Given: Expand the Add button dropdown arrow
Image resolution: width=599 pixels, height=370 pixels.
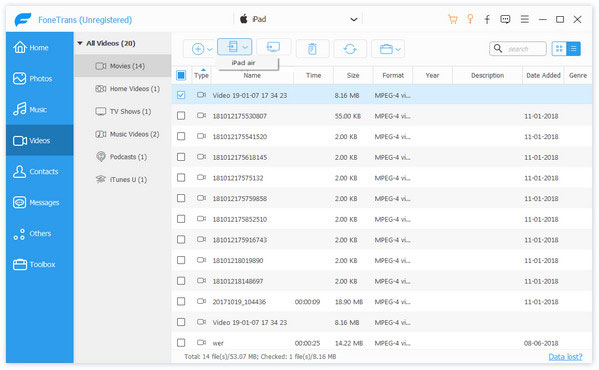Looking at the screenshot, I should click(209, 49).
